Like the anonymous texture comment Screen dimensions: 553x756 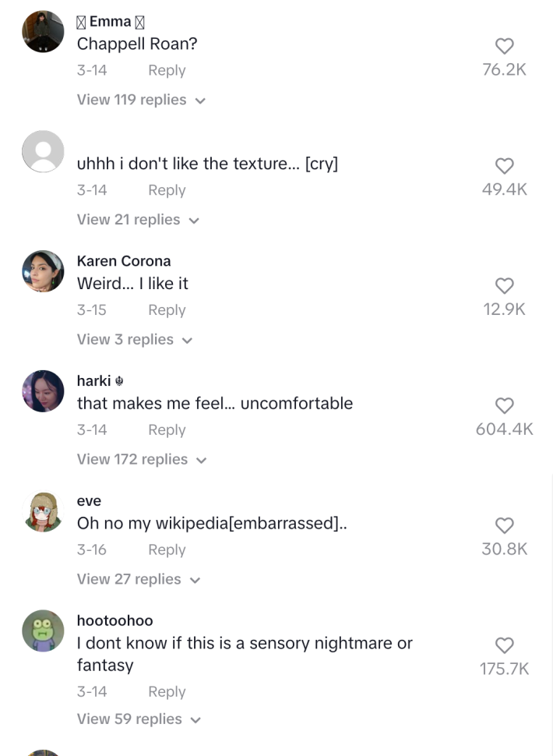tap(504, 166)
